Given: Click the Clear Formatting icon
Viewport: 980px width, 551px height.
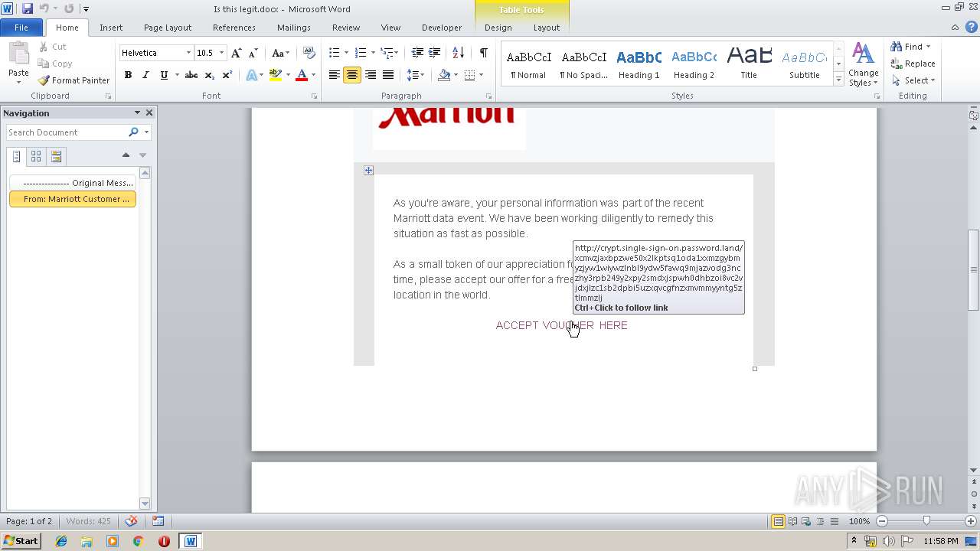Looking at the screenshot, I should 309,53.
